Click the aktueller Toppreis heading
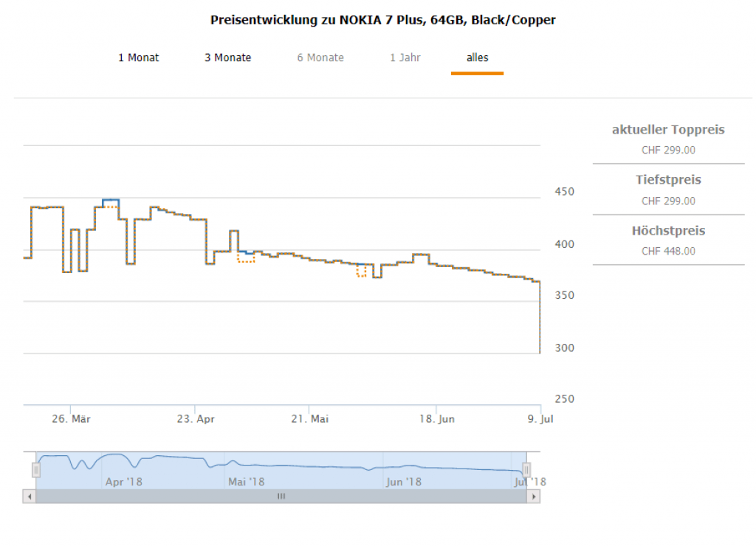This screenshot has height=546, width=756. (x=668, y=130)
